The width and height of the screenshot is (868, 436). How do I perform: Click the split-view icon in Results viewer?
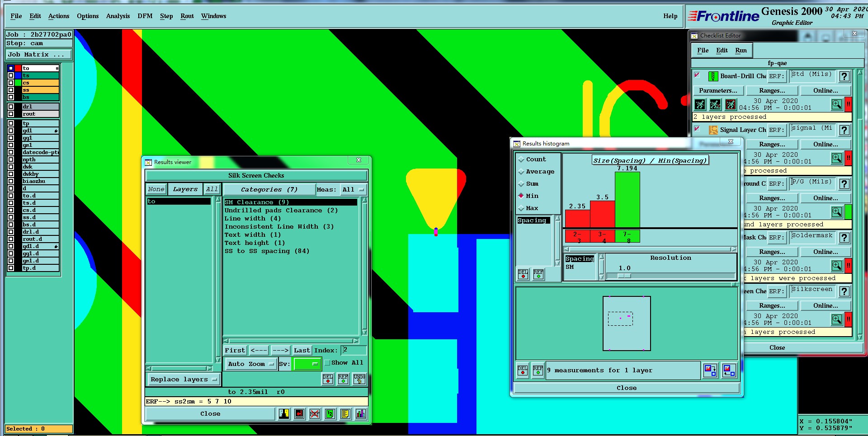click(284, 413)
